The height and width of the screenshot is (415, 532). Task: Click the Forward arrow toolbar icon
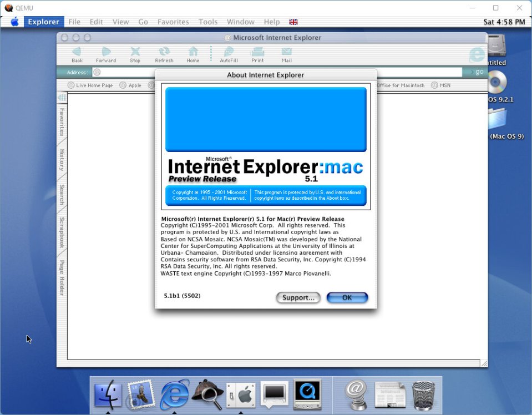tap(106, 53)
